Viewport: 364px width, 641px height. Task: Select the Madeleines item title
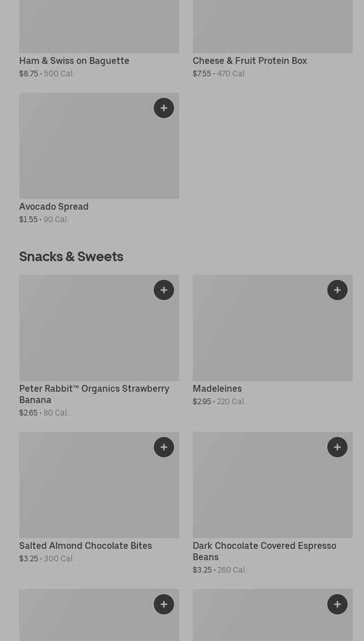217,389
